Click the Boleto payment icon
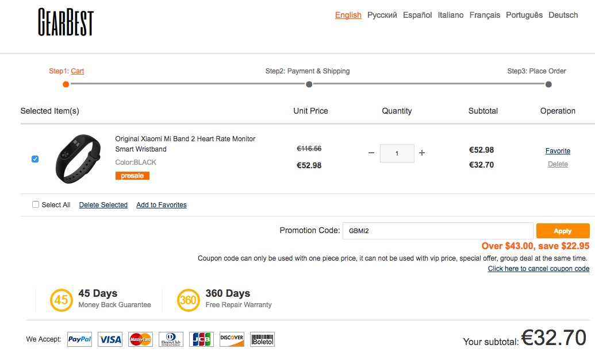The width and height of the screenshot is (595, 364). (x=262, y=339)
